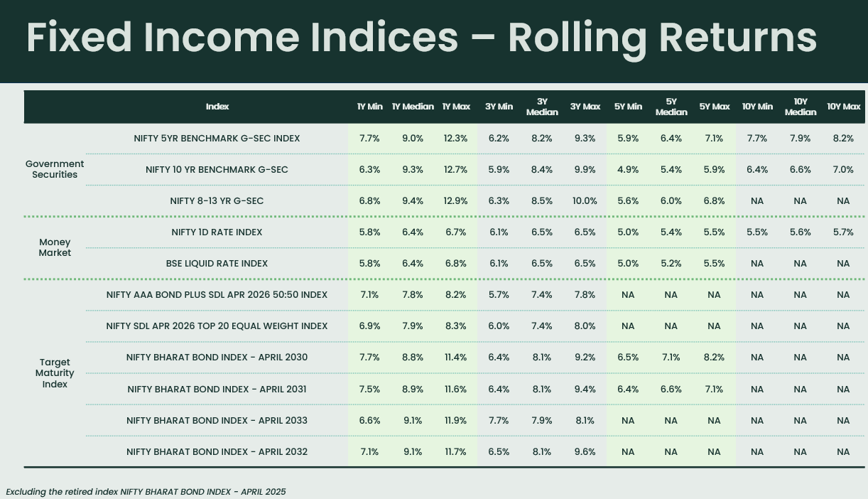Viewport: 868px width, 499px height.
Task: Select the "10Y Max" column header
Action: point(843,107)
